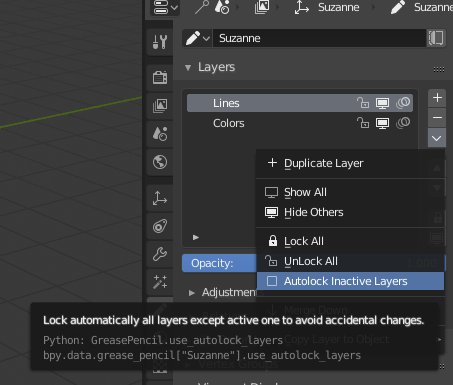Click the Layers panel drag grip
The height and width of the screenshot is (385, 453).
439,69
